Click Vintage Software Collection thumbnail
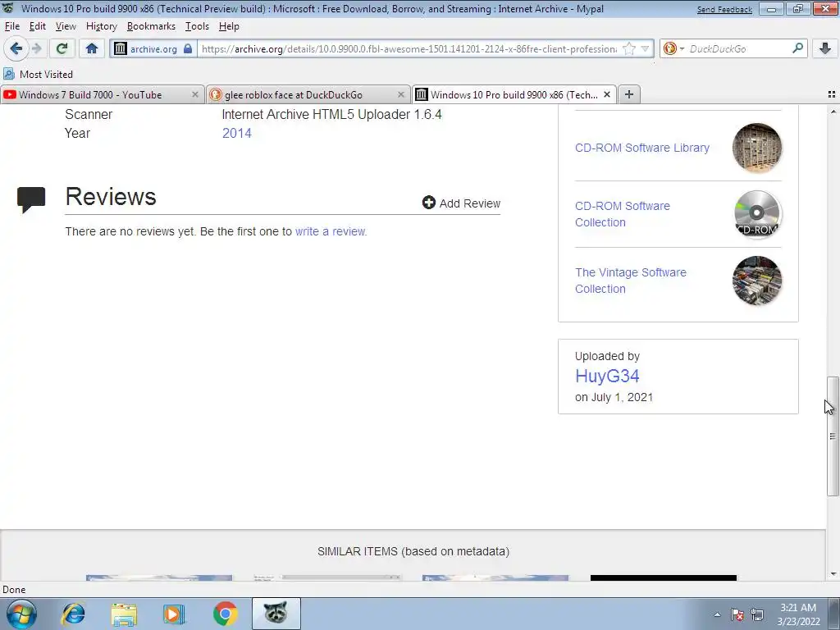Screen dimensions: 840x630 point(757,281)
